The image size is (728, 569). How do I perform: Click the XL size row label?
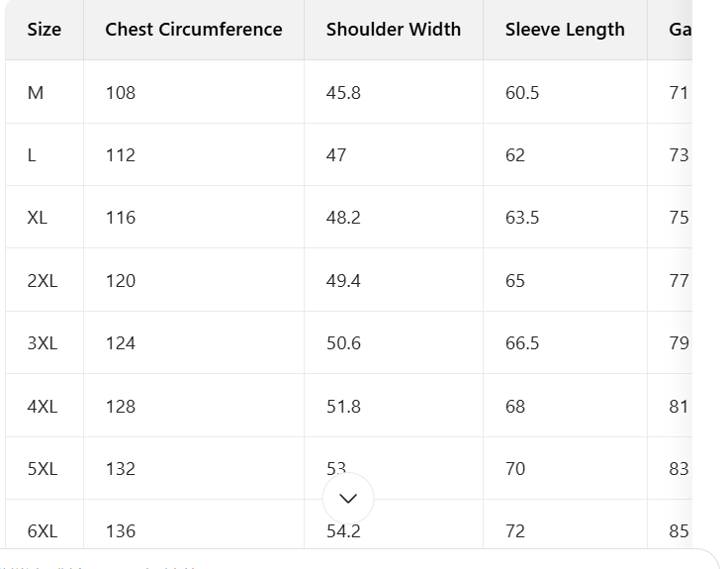coord(38,218)
